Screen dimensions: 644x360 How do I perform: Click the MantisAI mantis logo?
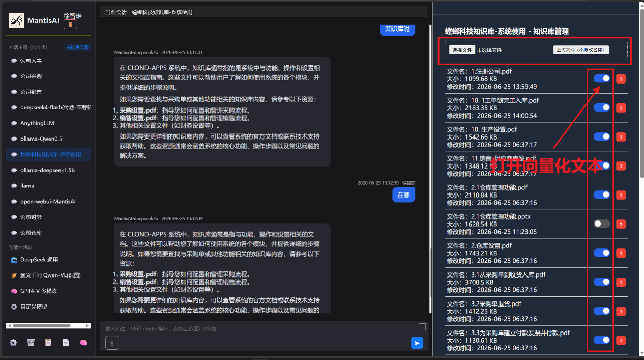click(17, 20)
